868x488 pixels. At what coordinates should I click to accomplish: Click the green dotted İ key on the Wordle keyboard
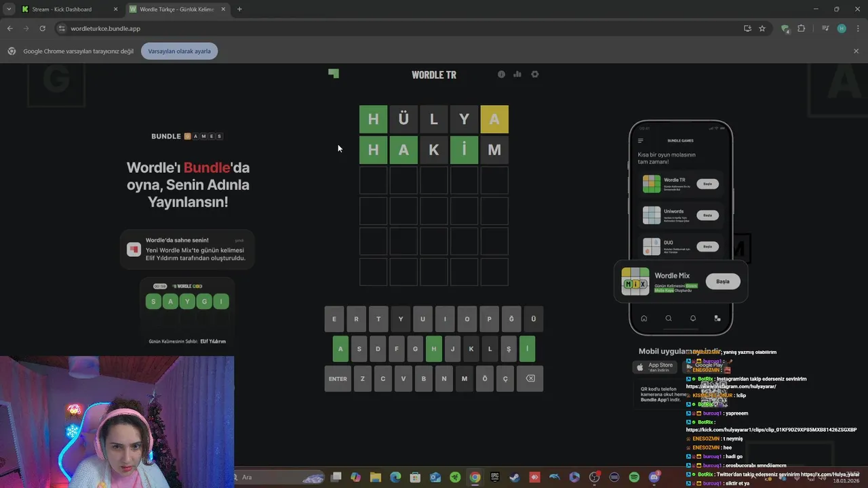[527, 349]
